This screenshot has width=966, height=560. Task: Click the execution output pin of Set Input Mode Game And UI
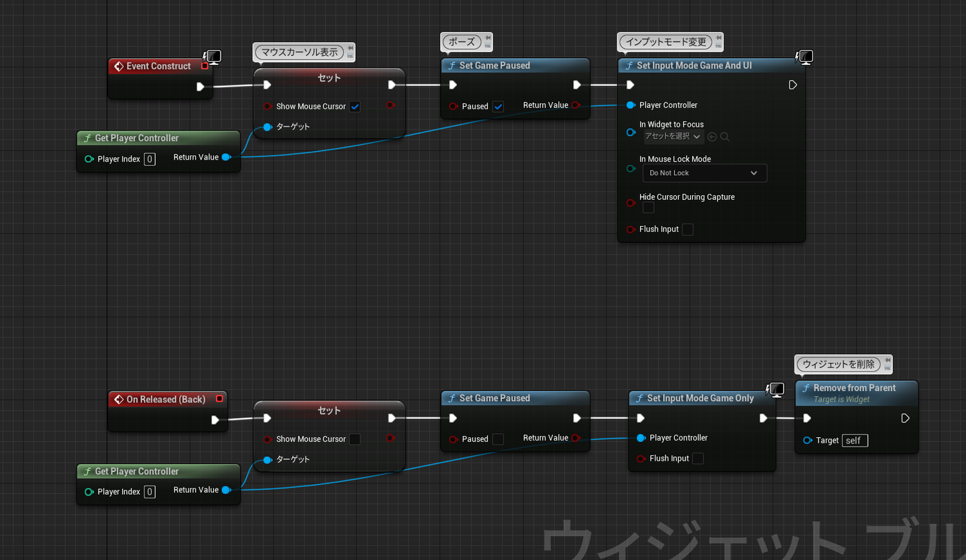point(793,85)
